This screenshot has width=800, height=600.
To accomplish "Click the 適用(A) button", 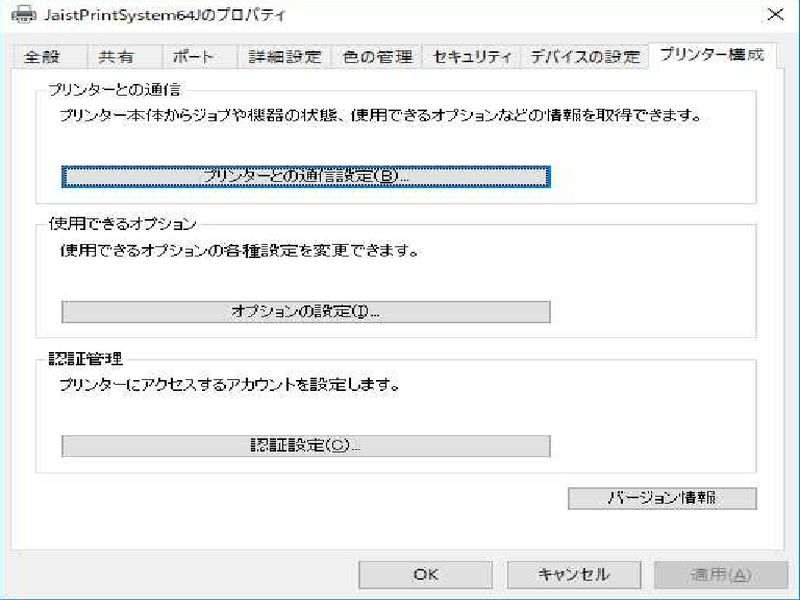I will tap(721, 574).
